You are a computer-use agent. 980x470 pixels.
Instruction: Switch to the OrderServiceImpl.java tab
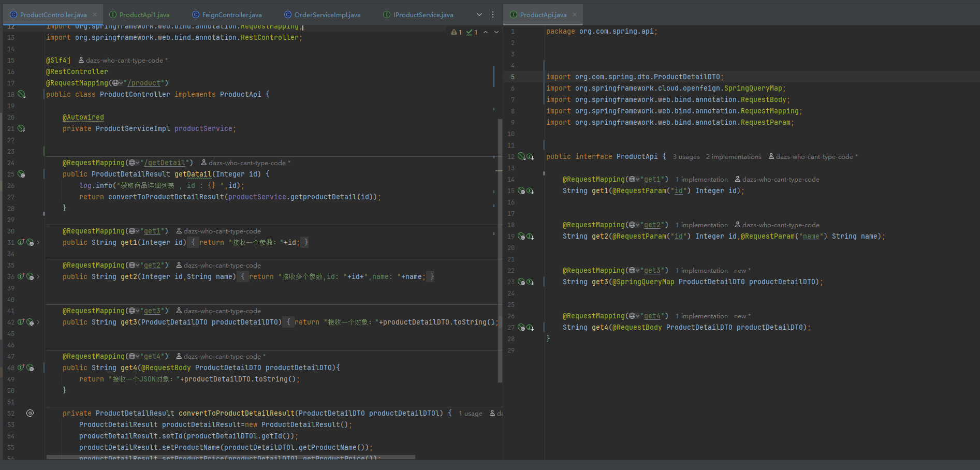point(322,14)
